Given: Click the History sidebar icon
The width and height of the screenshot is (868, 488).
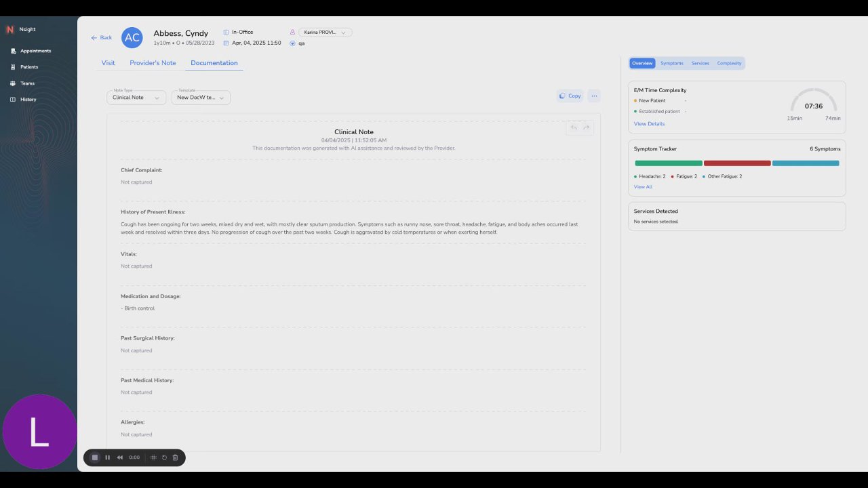Looking at the screenshot, I should point(13,100).
